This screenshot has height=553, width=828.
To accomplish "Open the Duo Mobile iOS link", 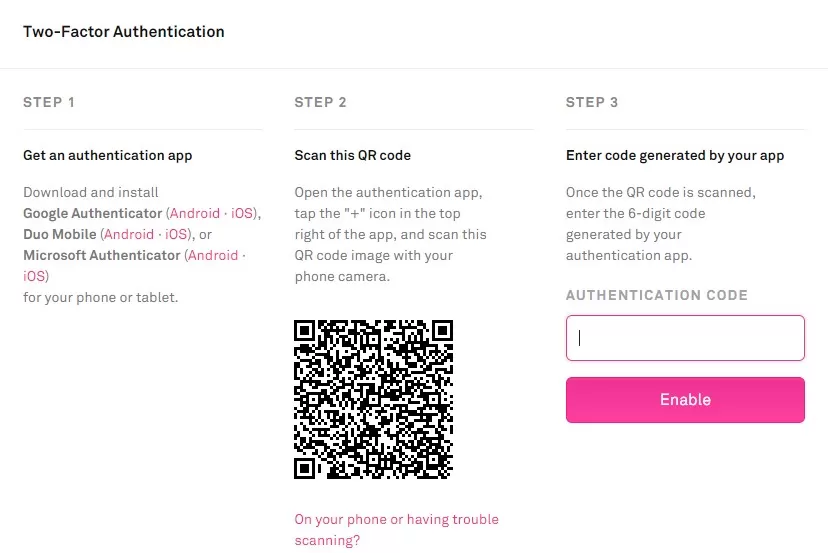I will click(177, 234).
